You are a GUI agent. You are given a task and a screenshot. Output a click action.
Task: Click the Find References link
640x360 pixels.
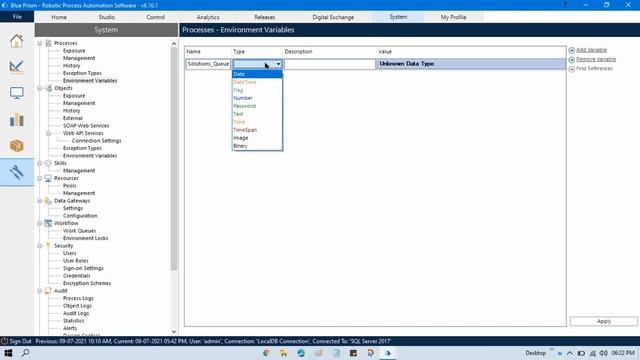click(x=594, y=69)
